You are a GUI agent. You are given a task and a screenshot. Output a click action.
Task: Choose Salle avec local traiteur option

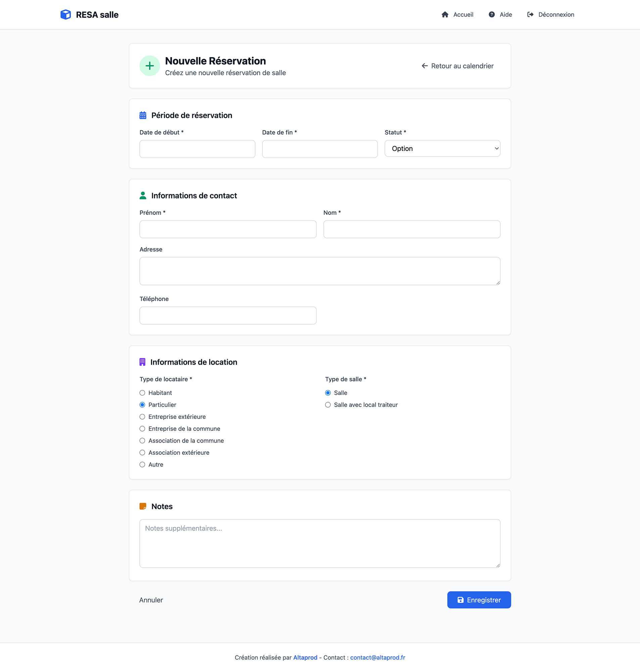pyautogui.click(x=328, y=405)
